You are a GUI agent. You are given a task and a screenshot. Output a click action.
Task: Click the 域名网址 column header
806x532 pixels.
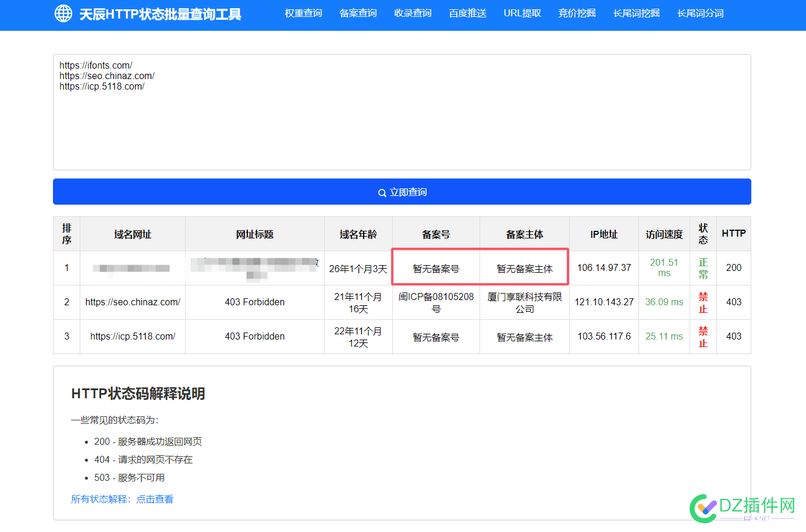point(133,234)
